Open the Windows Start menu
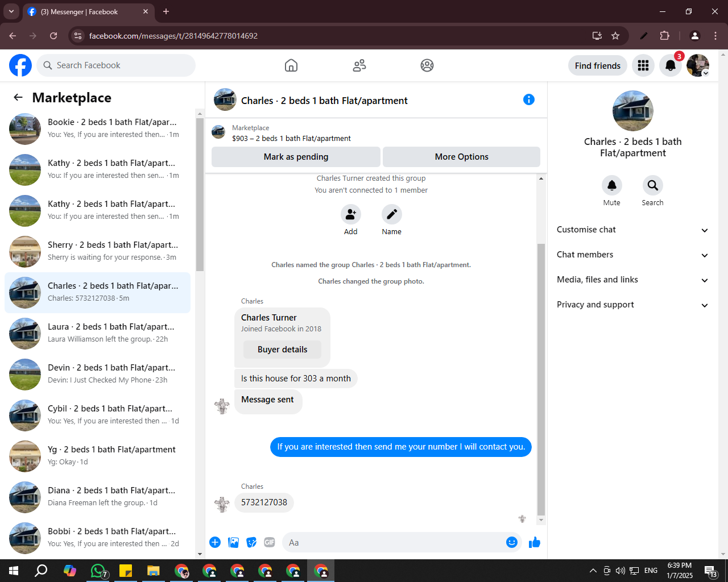This screenshot has height=582, width=728. coord(14,571)
